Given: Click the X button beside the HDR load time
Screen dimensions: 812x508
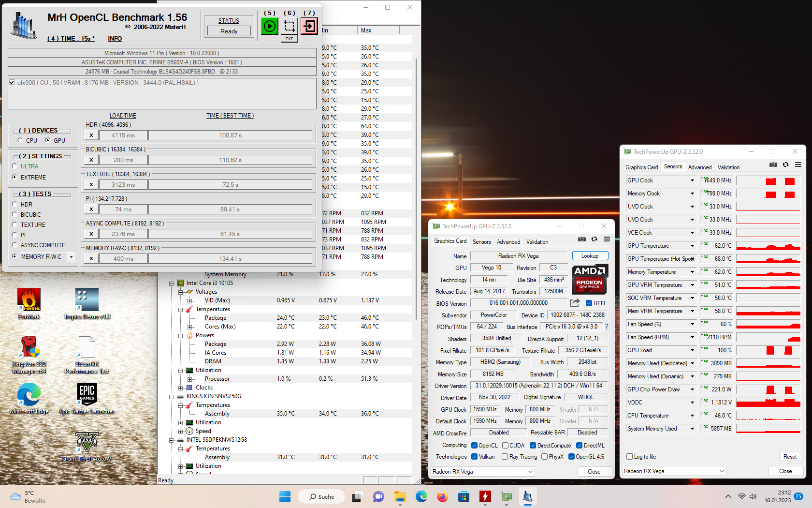Looking at the screenshot, I should click(x=91, y=135).
